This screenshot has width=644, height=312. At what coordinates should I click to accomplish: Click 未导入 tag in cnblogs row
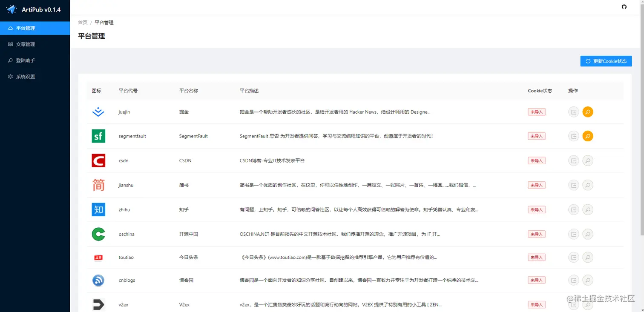pyautogui.click(x=537, y=280)
